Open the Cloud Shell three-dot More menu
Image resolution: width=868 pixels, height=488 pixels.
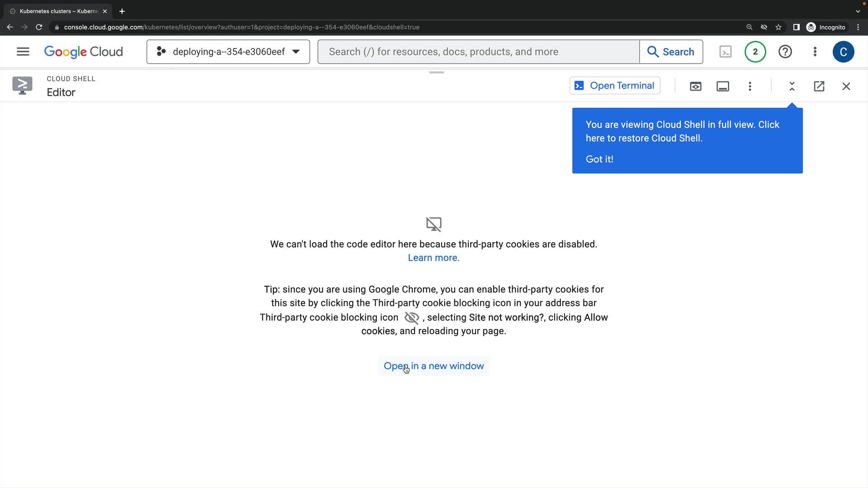click(x=750, y=86)
